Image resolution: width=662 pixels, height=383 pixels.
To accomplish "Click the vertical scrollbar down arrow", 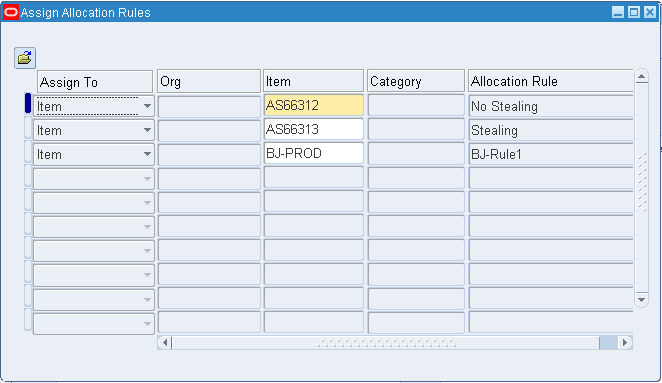I will click(x=641, y=299).
